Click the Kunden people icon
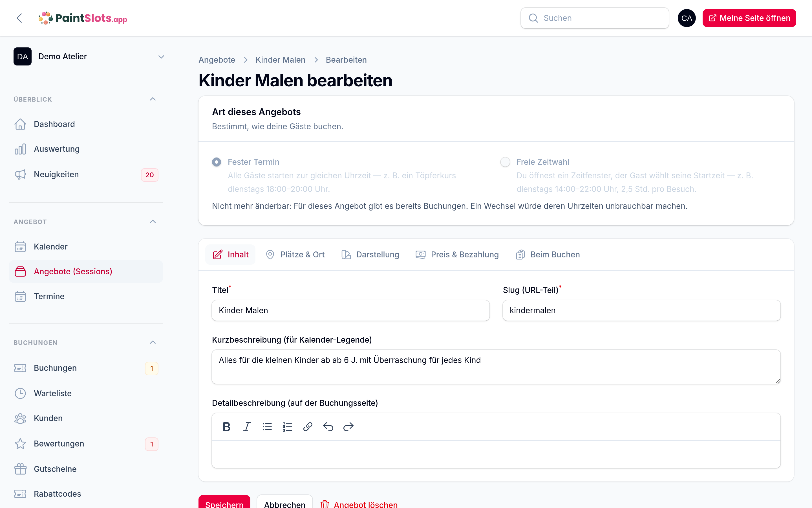The width and height of the screenshot is (812, 508). (20, 418)
